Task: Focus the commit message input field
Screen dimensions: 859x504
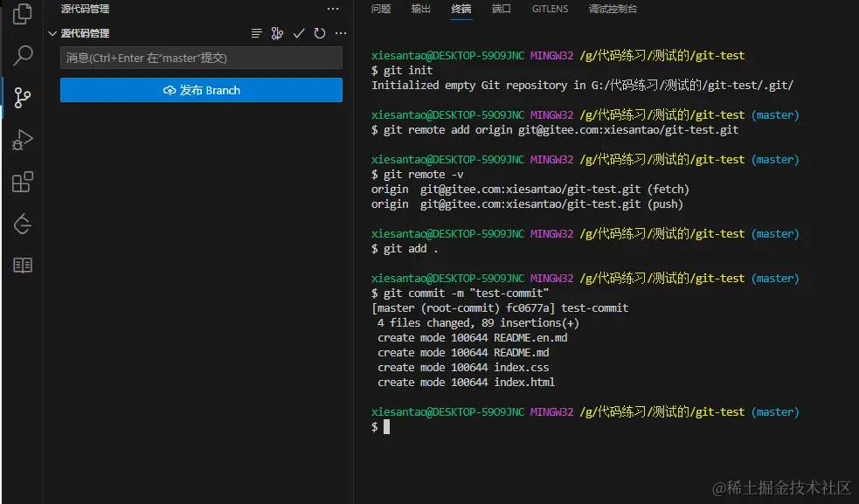Action: point(201,58)
